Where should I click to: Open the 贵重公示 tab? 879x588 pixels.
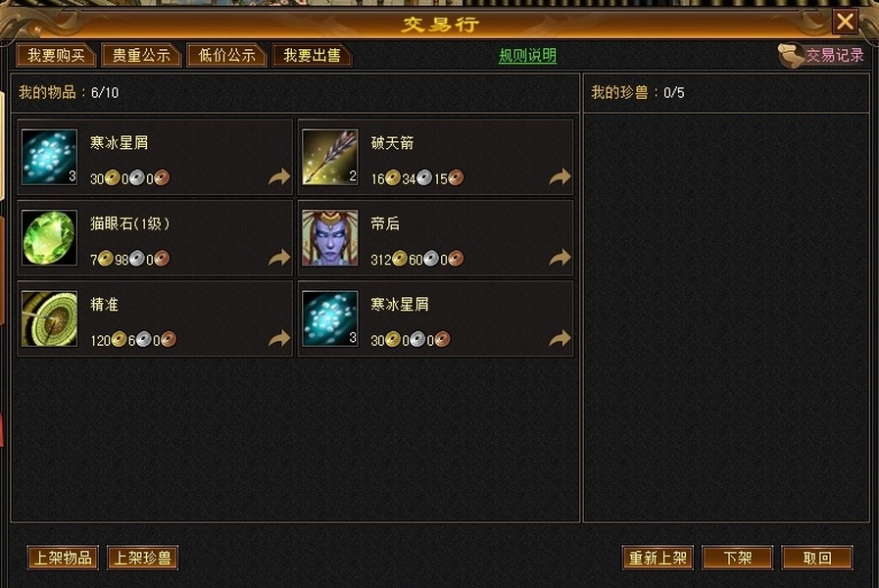pos(141,55)
